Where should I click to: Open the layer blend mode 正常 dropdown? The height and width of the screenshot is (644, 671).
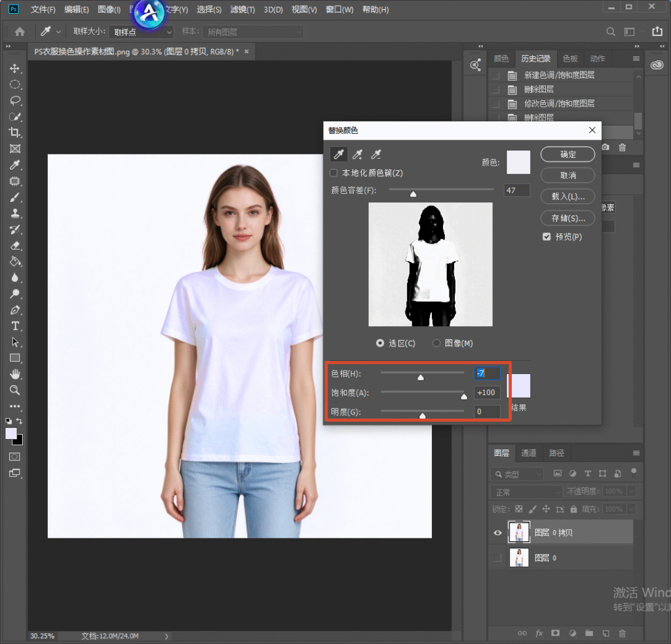(526, 492)
